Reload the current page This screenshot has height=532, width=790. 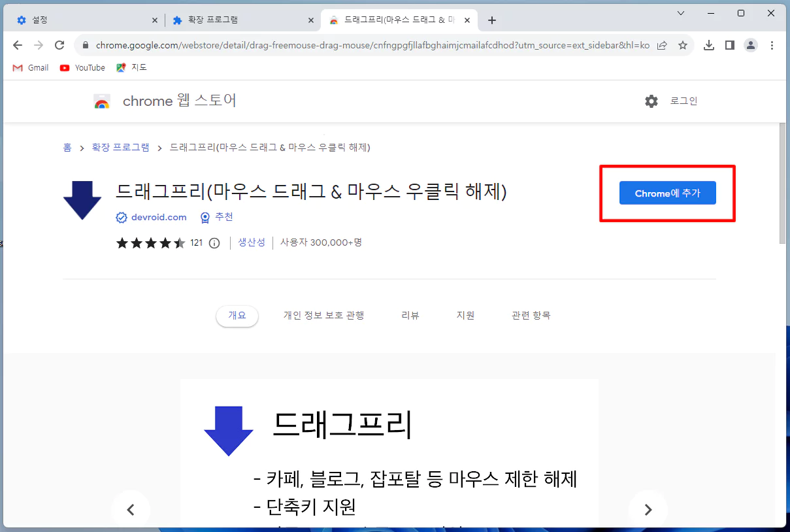pos(59,45)
